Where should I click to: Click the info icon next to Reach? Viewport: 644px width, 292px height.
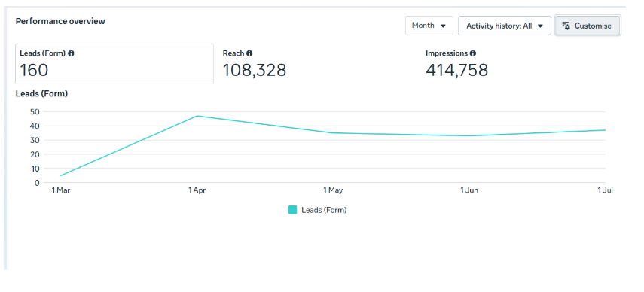coord(249,53)
